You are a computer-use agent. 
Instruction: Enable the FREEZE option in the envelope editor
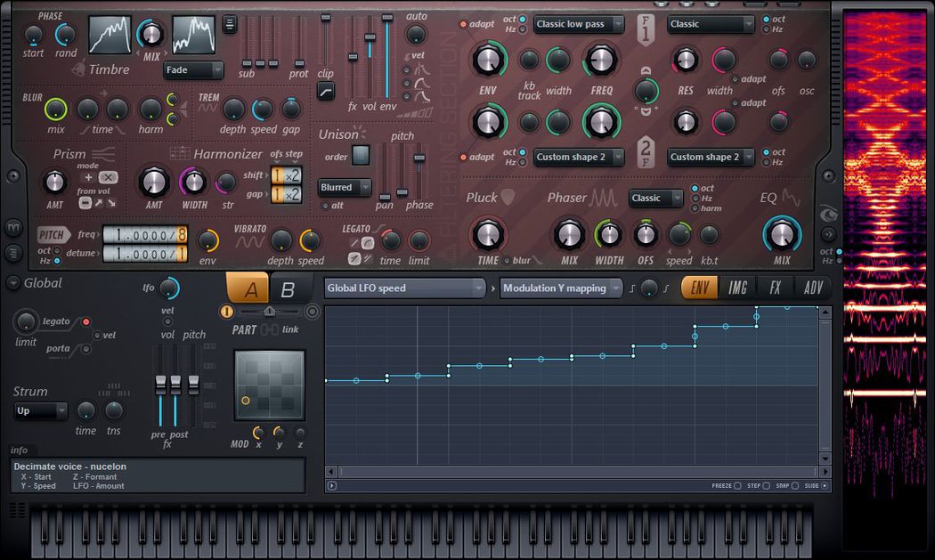click(x=737, y=485)
